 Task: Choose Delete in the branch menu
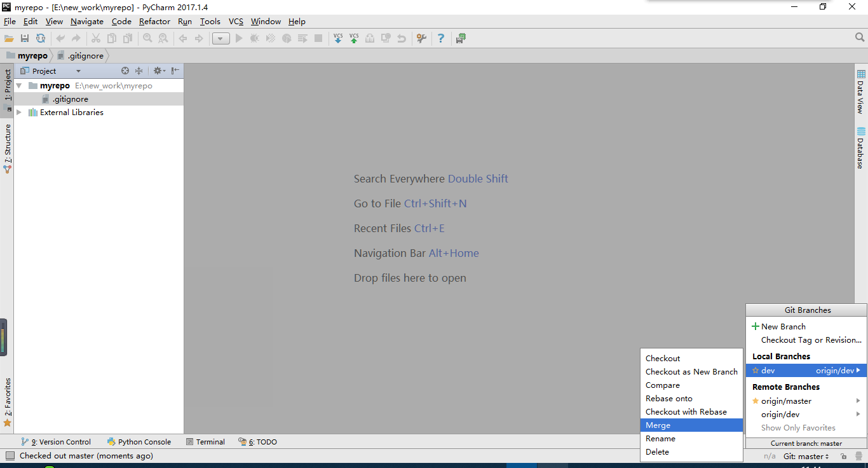(x=691, y=452)
